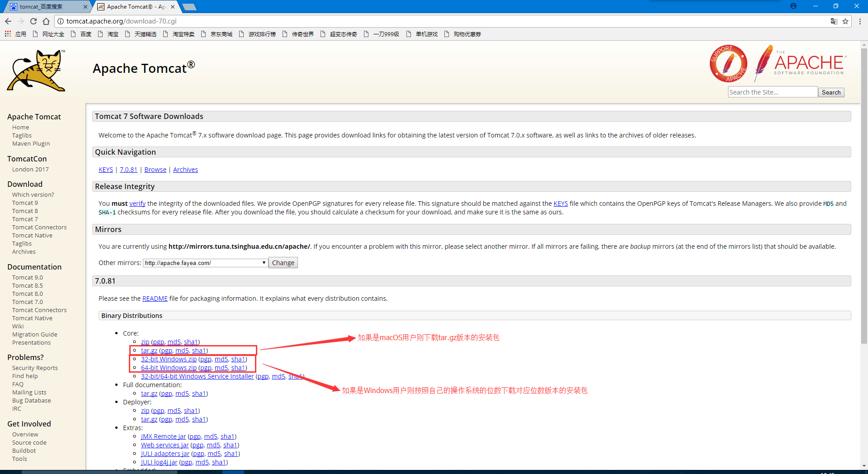
Task: Bookmark this page using the star icon
Action: (845, 21)
